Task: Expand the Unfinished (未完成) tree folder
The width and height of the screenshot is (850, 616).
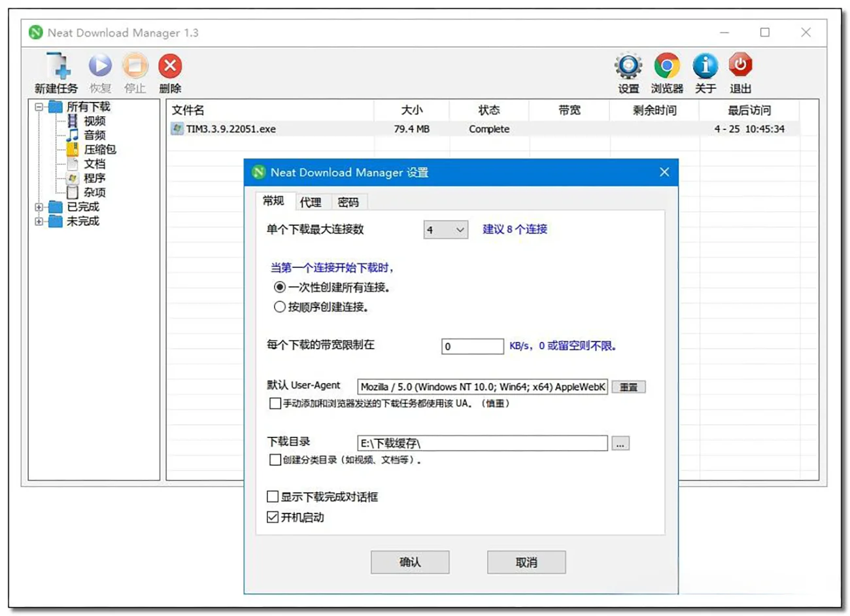Action: click(x=39, y=222)
